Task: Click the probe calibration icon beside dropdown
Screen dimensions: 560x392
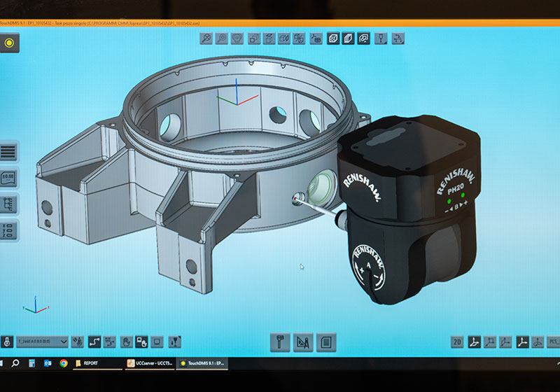Action: (78, 342)
